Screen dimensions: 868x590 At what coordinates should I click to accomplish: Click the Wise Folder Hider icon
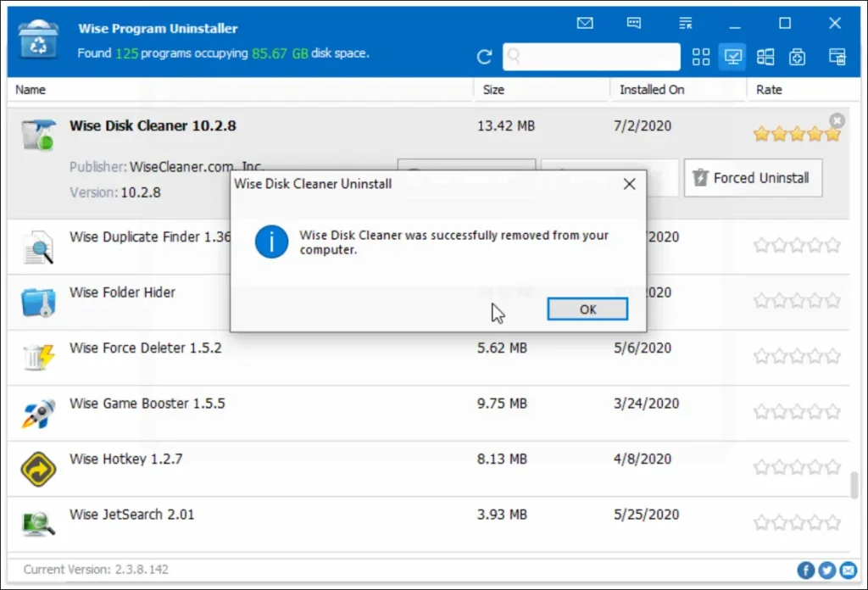38,302
